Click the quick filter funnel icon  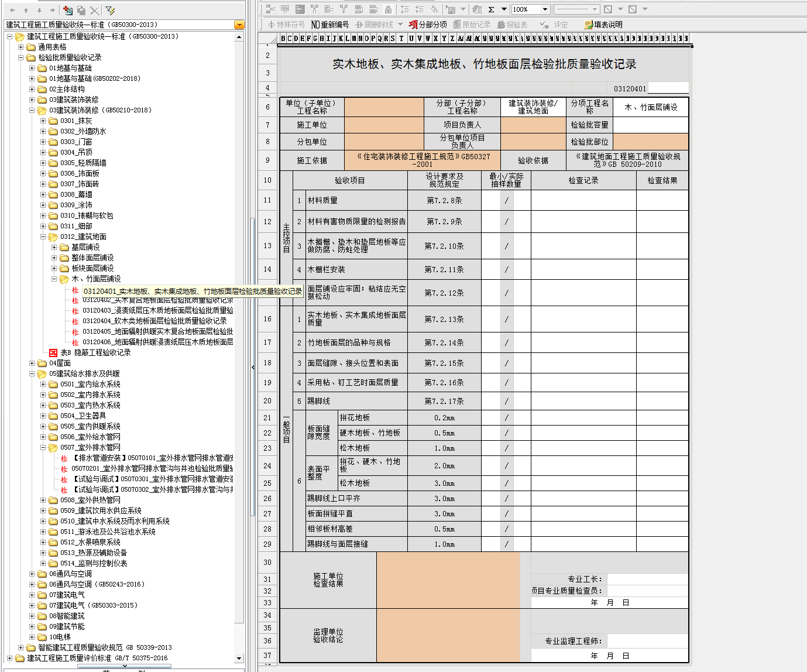pos(110,10)
